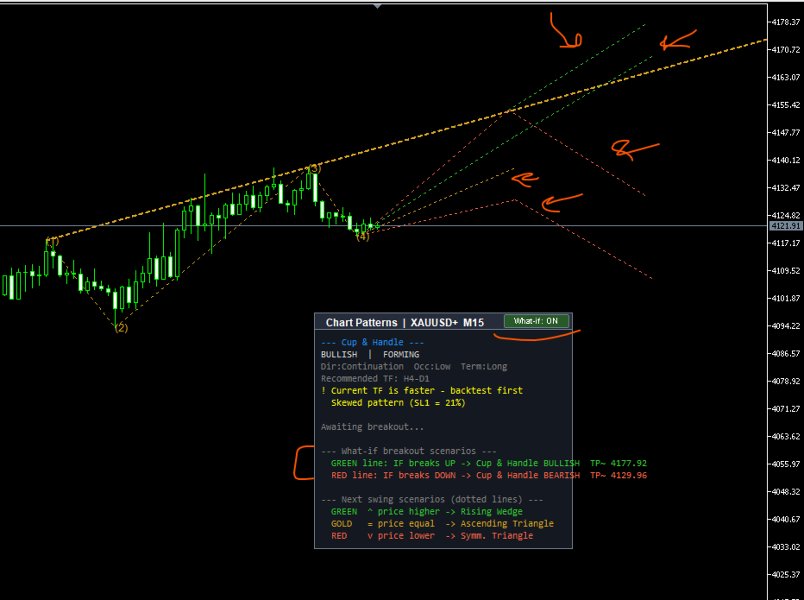Viewport: 804px width, 600px height.
Task: Click the Skewed pattern (SL1 = 21%) line
Action: [398, 403]
